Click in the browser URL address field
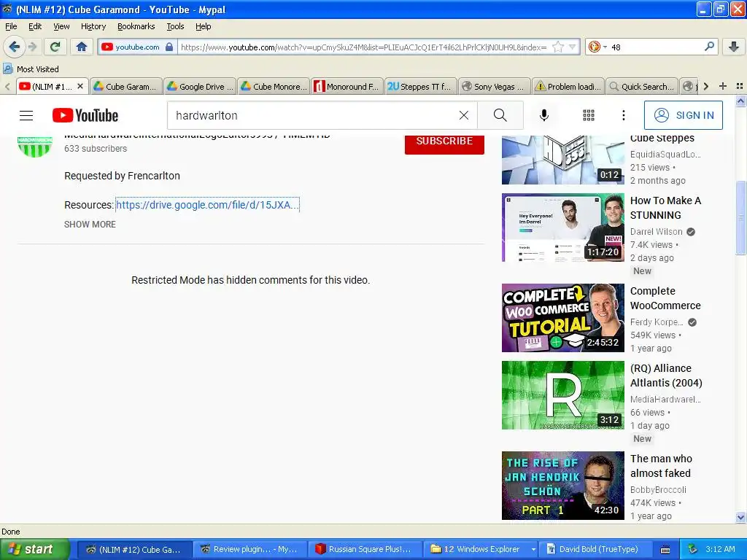 click(363, 47)
